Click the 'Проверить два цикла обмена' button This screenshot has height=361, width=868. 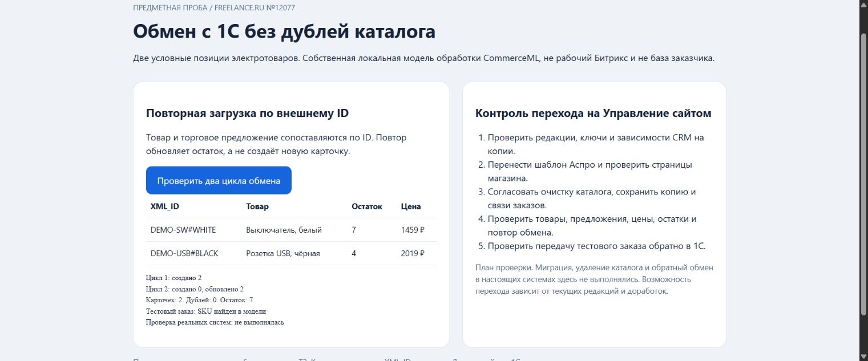(219, 180)
